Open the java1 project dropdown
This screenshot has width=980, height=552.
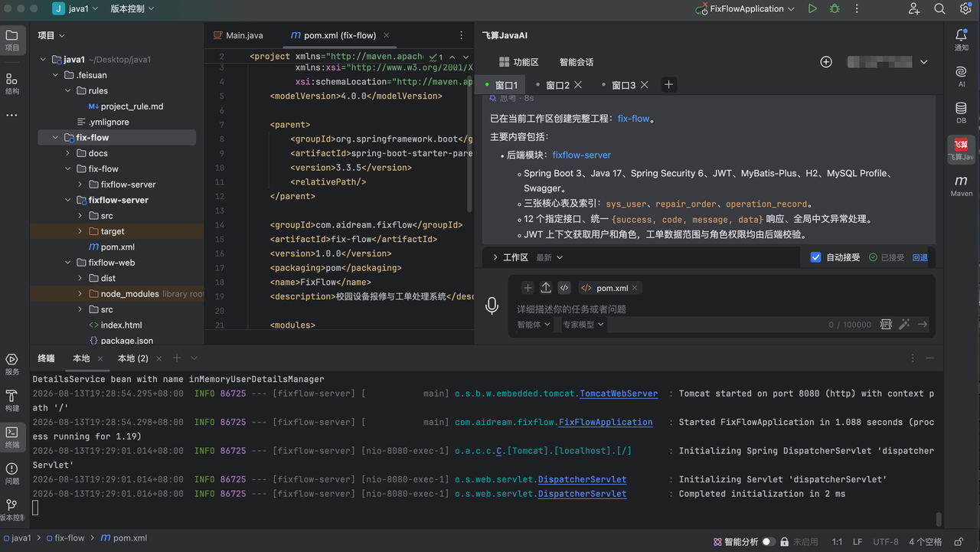tap(75, 9)
